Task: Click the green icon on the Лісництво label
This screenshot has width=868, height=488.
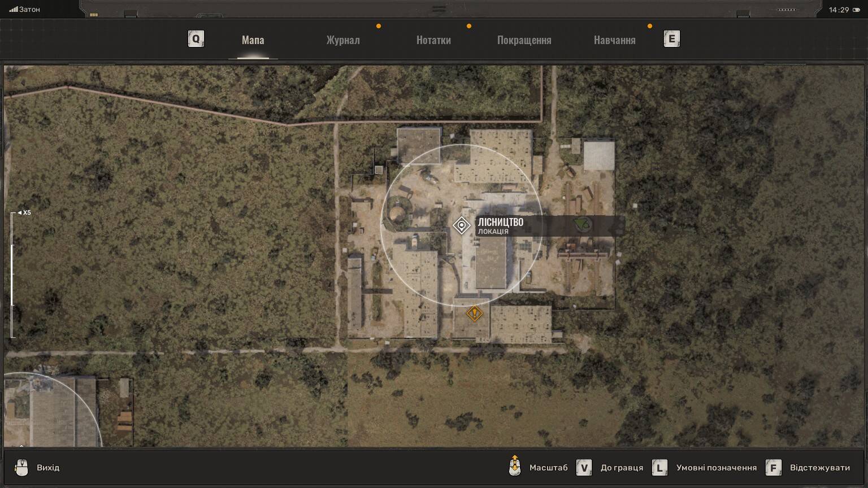Action: pyautogui.click(x=582, y=225)
